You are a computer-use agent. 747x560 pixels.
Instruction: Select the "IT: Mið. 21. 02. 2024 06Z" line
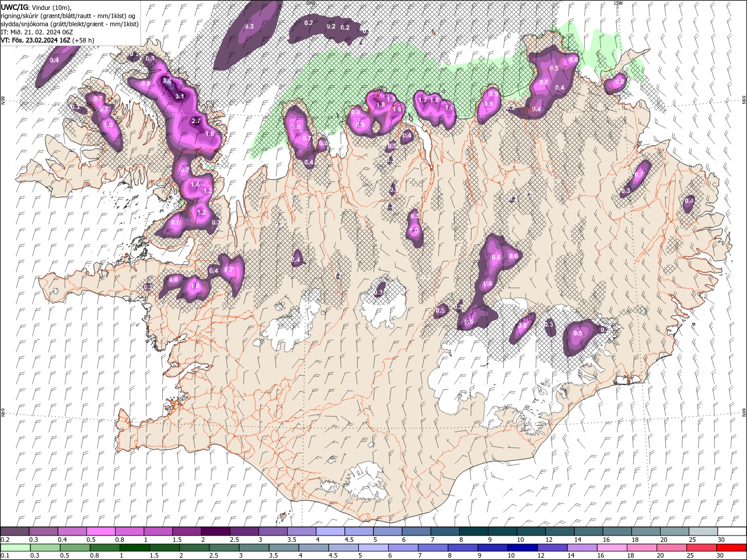[x=37, y=32]
